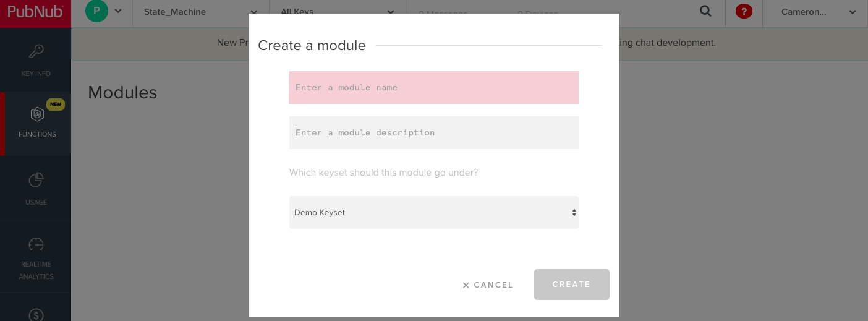Viewport: 868px width, 321px height.
Task: Click the PubNub logo
Action: 35,11
